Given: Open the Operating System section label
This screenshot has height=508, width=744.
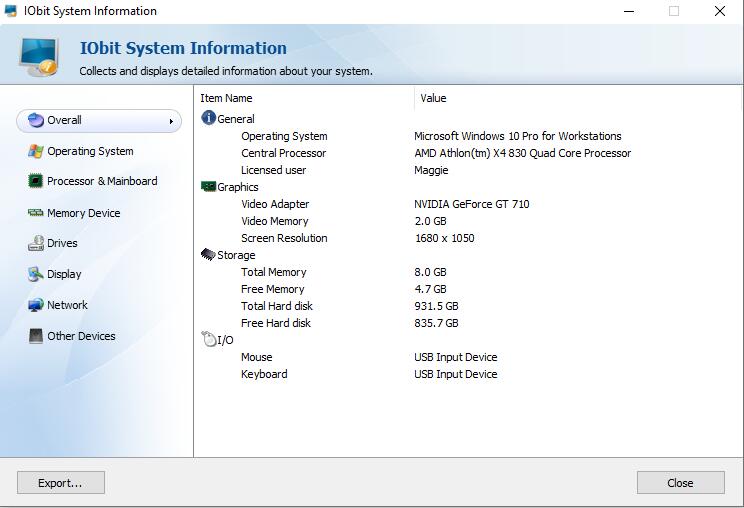Looking at the screenshot, I should [90, 151].
